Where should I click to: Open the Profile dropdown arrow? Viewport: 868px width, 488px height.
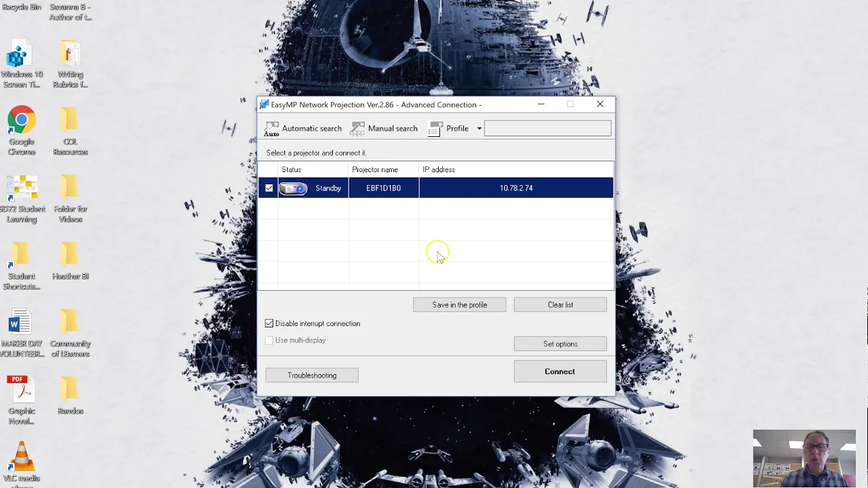pyautogui.click(x=479, y=129)
